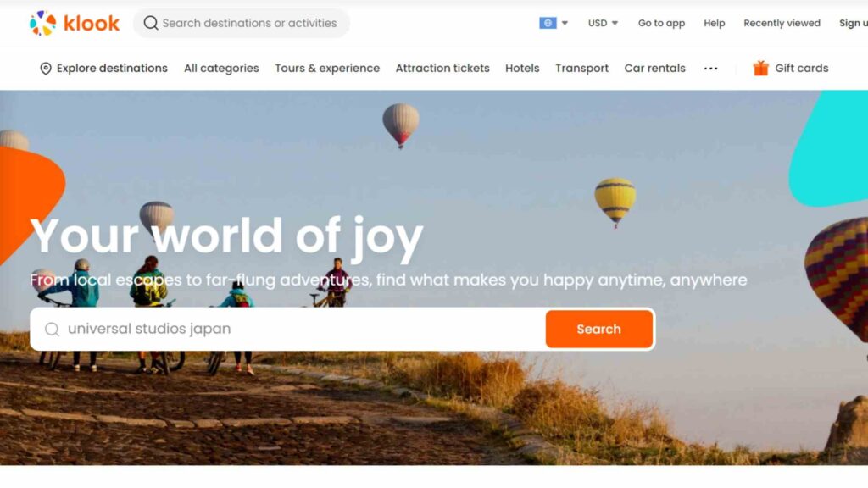Open the three-dots more categories menu
Screen dimensions: 868x488
(x=711, y=69)
